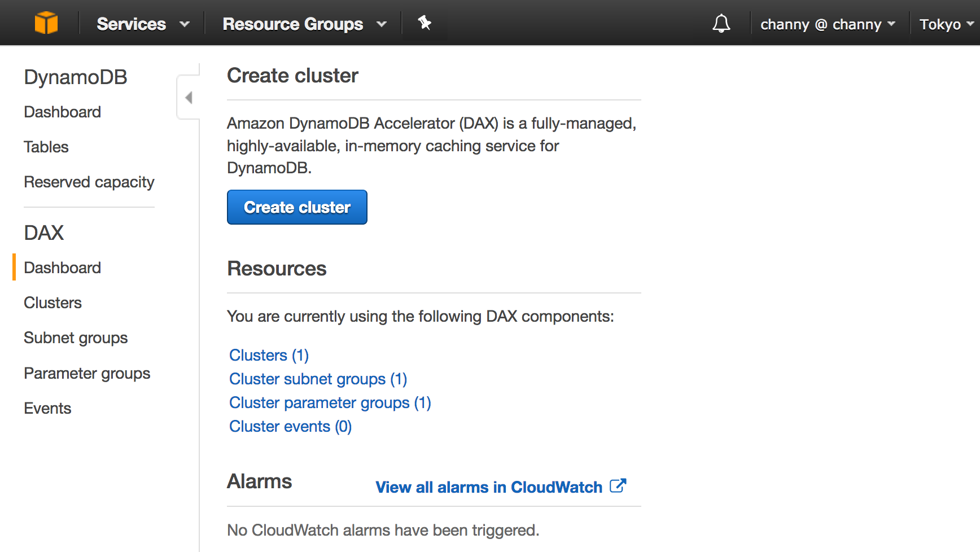Open Tables in the sidebar
This screenshot has height=552, width=980.
point(46,147)
